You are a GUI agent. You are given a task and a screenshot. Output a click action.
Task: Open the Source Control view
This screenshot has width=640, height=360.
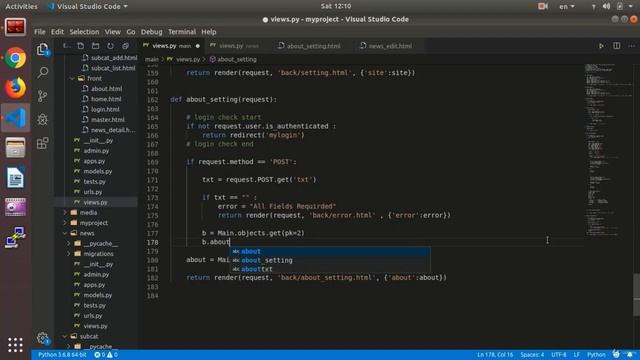click(x=42, y=96)
